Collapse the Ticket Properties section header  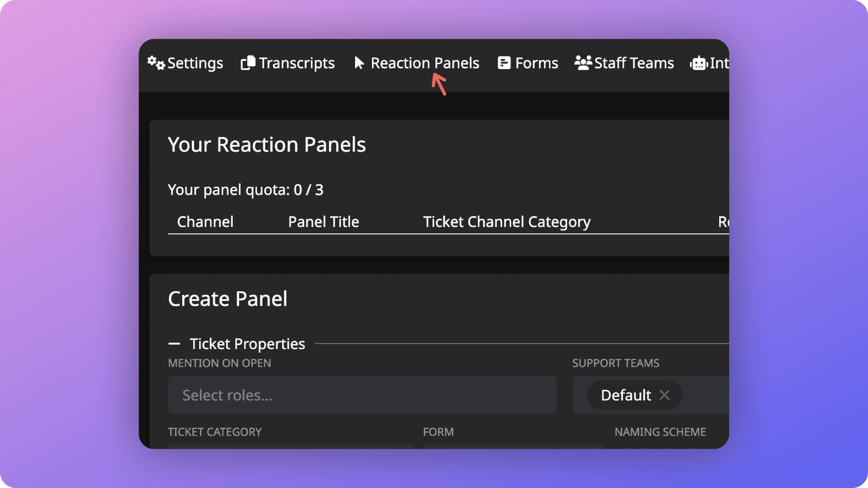point(247,344)
